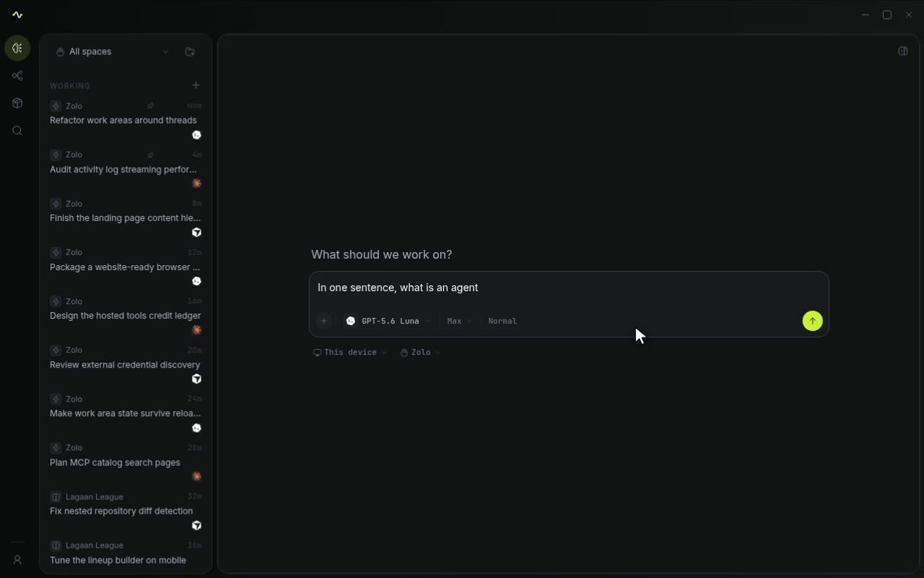Open the GPT-5.6 Luna model dropdown
The width and height of the screenshot is (924, 578).
click(388, 321)
